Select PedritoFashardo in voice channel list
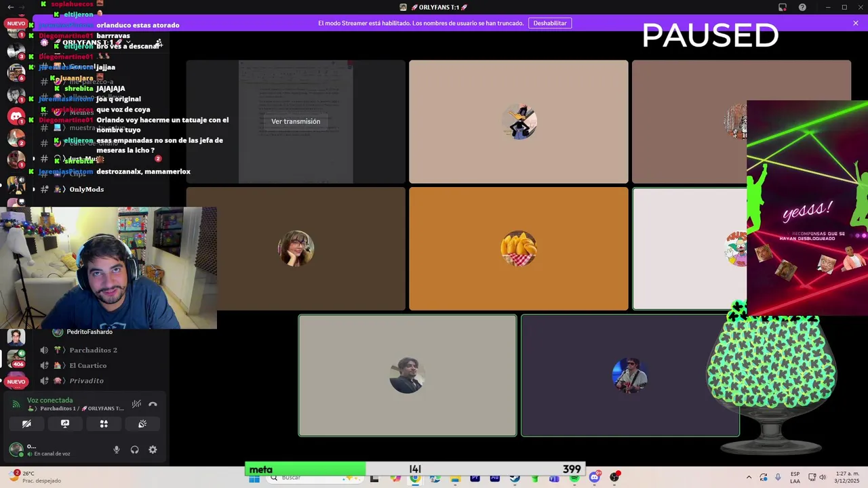This screenshot has height=488, width=868. click(x=90, y=332)
